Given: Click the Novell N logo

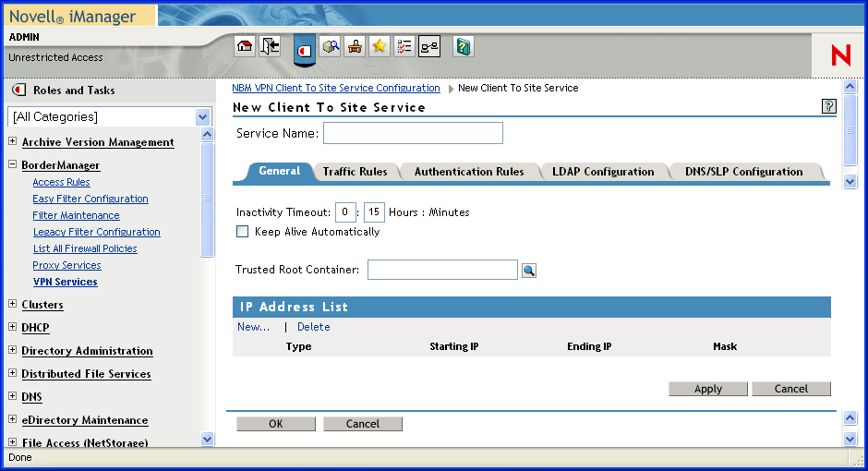Looking at the screenshot, I should point(840,55).
